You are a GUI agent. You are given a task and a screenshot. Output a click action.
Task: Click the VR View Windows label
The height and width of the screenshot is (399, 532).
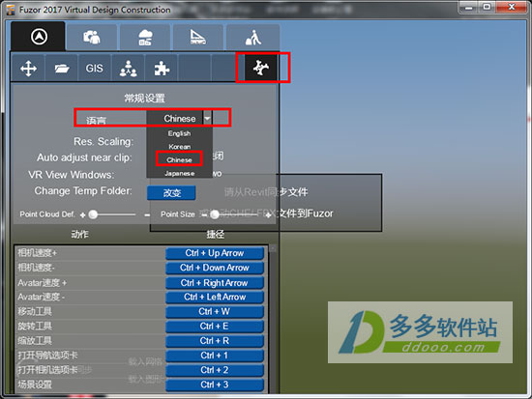(72, 175)
